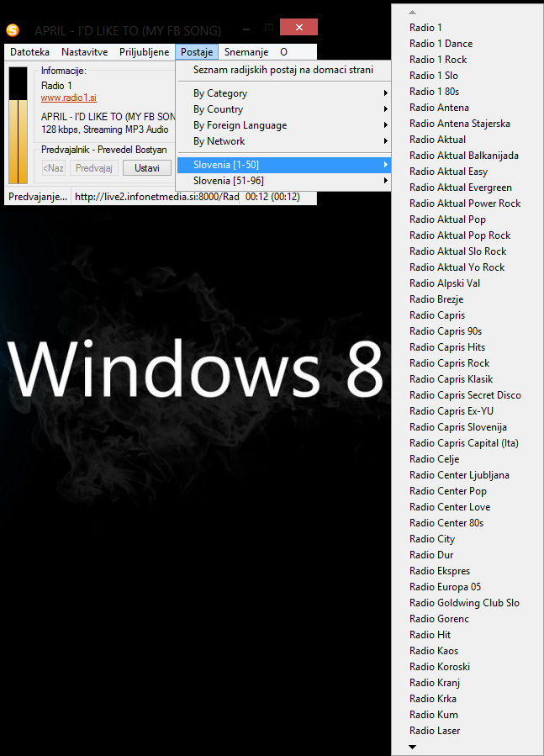544x756 pixels.
Task: Click the volume level meter
Action: coord(18,125)
